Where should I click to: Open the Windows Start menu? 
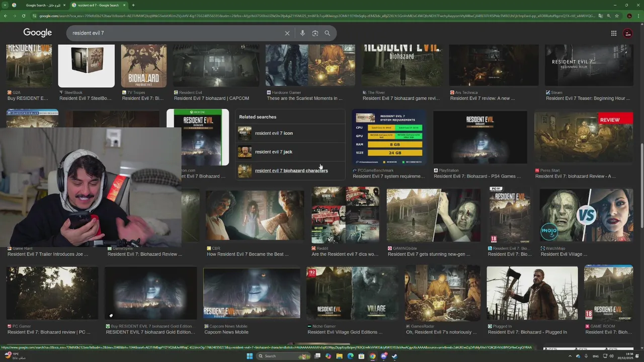(x=249, y=356)
